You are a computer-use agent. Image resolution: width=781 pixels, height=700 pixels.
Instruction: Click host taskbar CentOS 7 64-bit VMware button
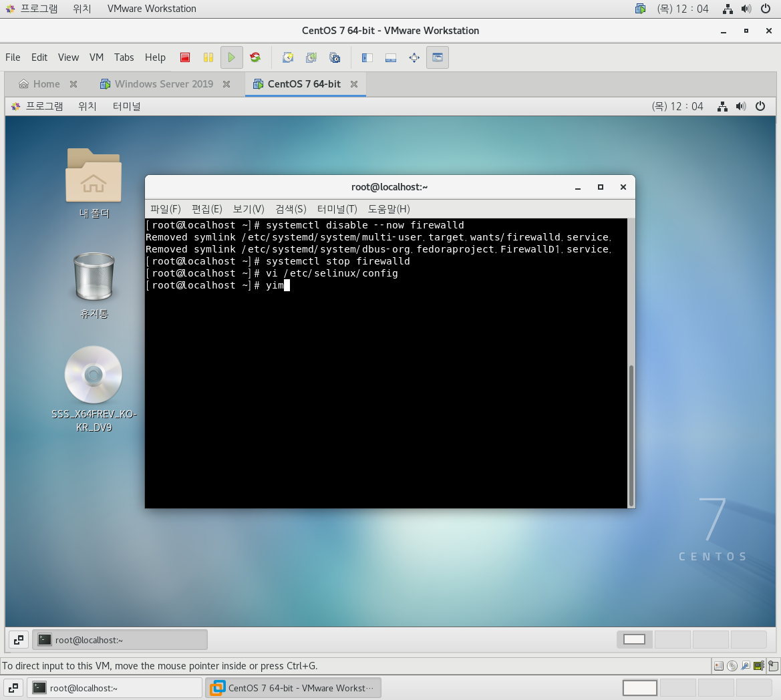(x=293, y=688)
